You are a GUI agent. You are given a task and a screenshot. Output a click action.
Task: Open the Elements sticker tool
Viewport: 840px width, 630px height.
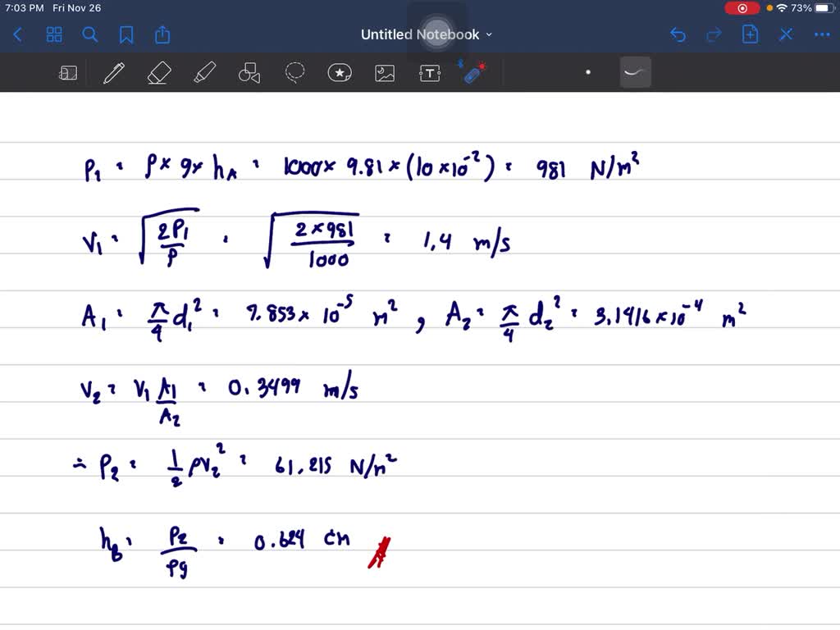[340, 72]
